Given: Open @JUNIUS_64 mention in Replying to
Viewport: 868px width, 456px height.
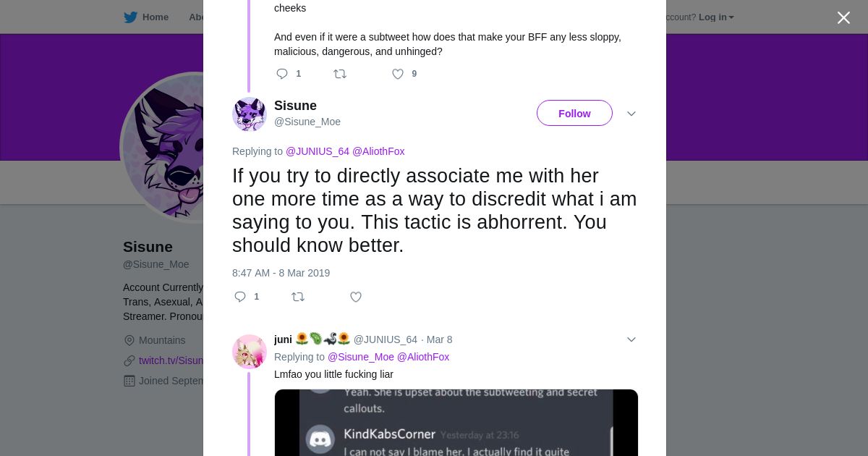Looking at the screenshot, I should point(318,151).
